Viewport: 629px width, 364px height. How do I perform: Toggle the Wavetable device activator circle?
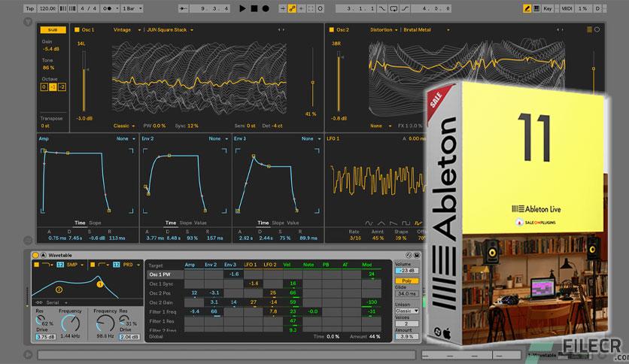pos(35,255)
